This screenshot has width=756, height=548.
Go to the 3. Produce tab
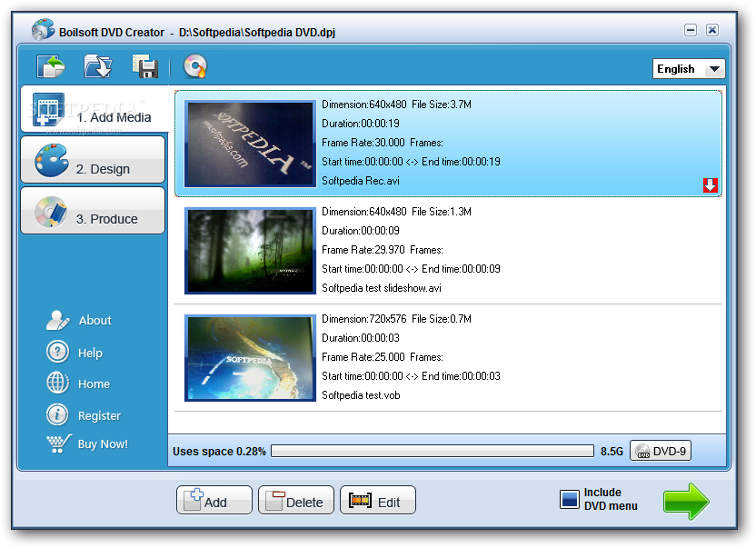coord(93,211)
